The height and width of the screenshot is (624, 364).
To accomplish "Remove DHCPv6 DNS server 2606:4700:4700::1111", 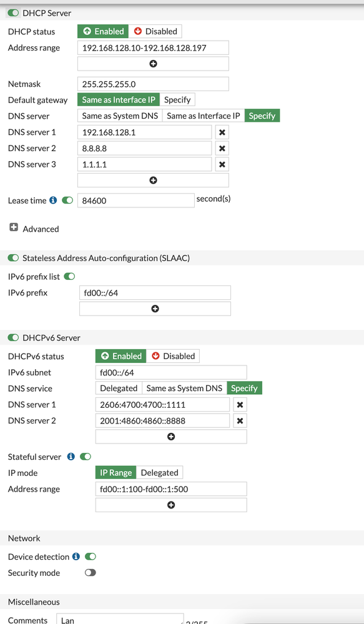I will [240, 404].
